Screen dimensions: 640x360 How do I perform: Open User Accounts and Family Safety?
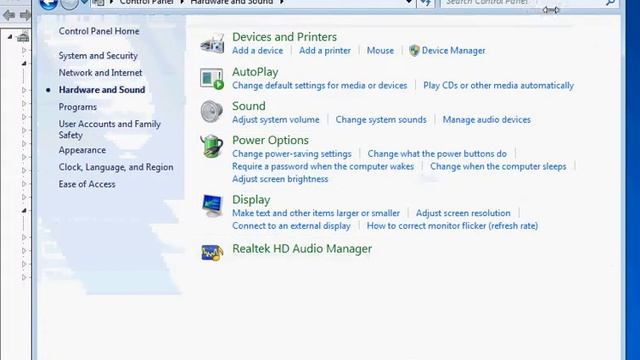click(x=109, y=129)
